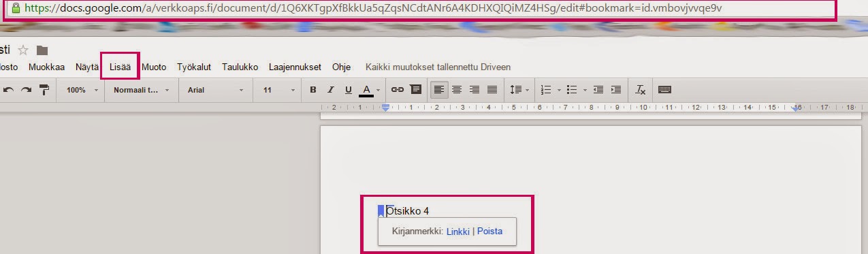Open bulleted list style dropdown arrow
Screen dimensions: 868x254
click(x=584, y=90)
